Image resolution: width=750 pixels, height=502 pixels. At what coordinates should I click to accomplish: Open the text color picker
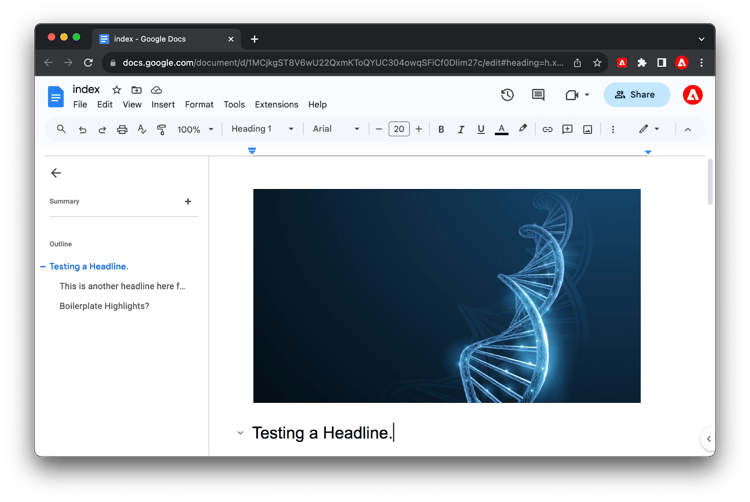[x=501, y=129]
